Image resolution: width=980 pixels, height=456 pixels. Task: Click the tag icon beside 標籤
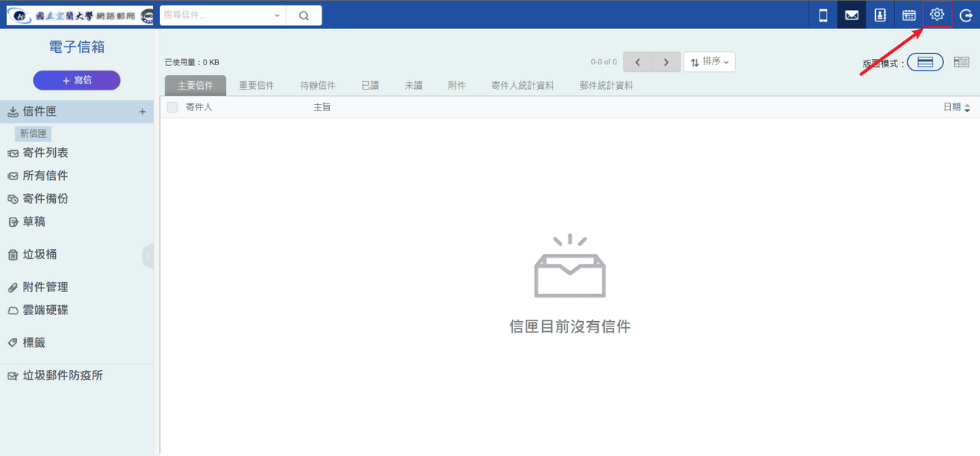click(13, 343)
